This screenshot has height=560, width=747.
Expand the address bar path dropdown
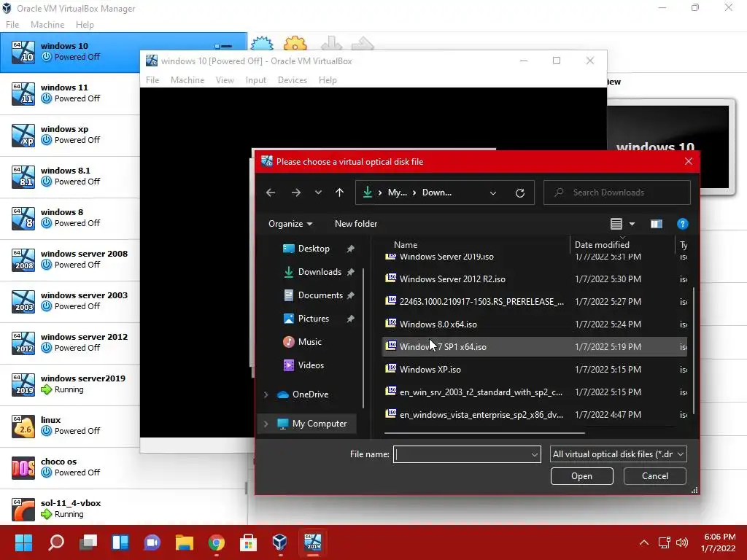493,192
